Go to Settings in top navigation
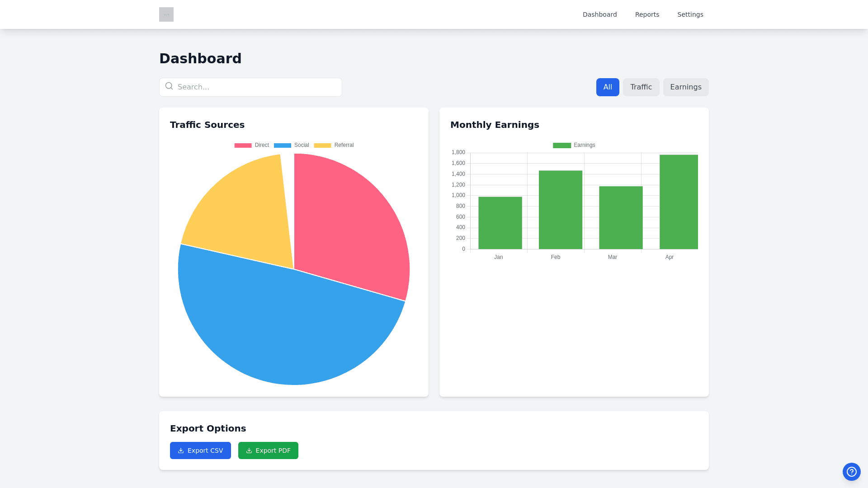Viewport: 868px width, 488px height. click(690, 14)
